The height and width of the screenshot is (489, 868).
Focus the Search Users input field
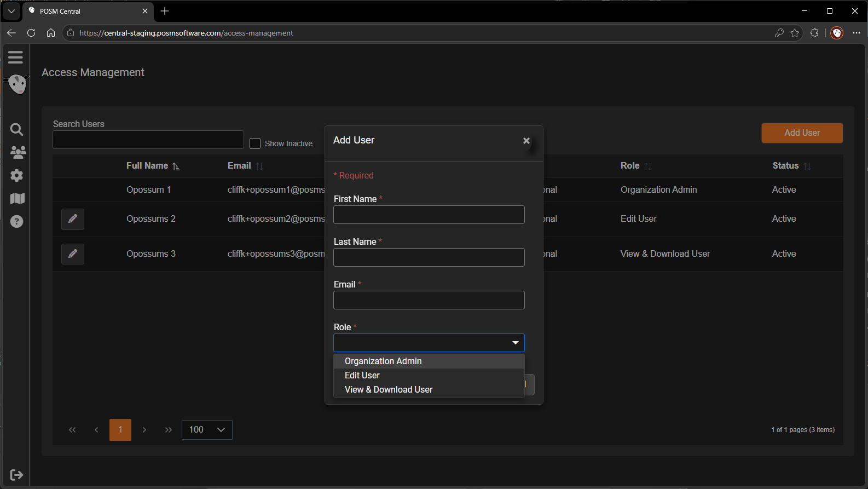(148, 140)
